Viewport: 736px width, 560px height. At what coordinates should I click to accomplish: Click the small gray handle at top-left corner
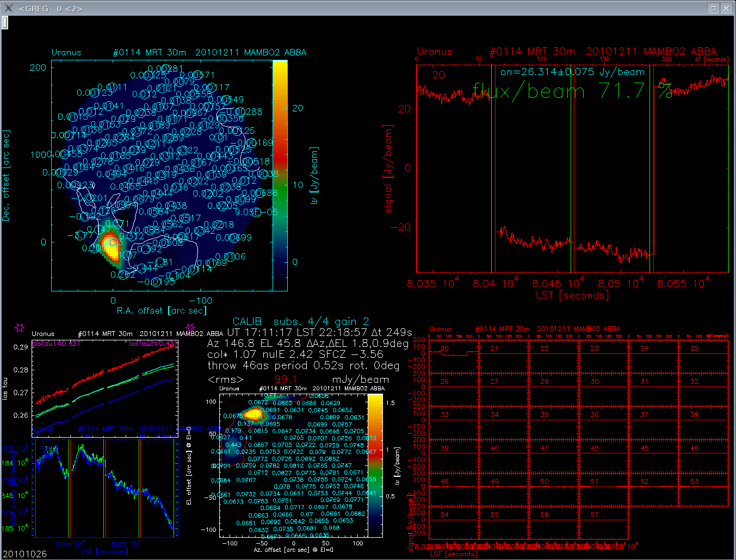tap(4, 22)
